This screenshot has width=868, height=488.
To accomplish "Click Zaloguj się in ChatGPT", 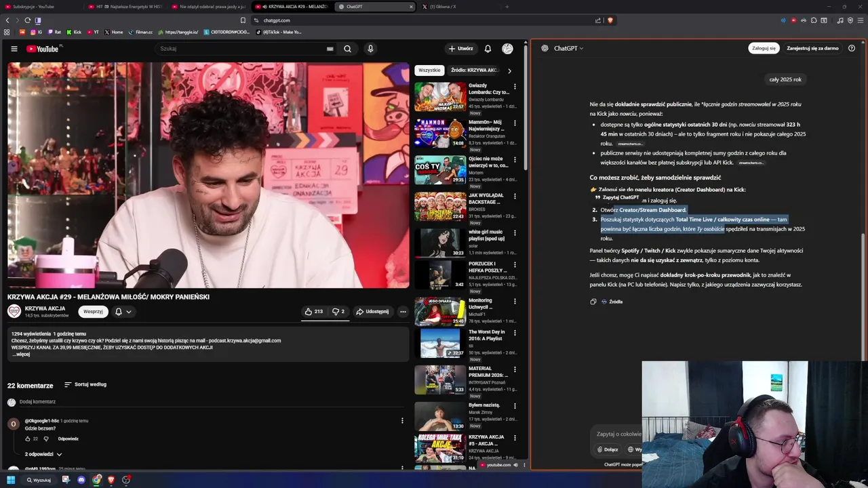I will point(764,48).
